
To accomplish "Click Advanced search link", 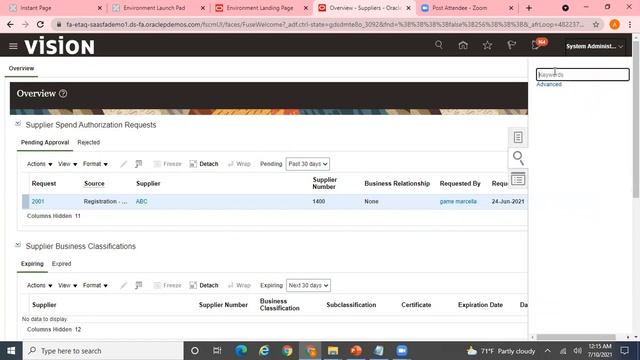I will coord(549,84).
